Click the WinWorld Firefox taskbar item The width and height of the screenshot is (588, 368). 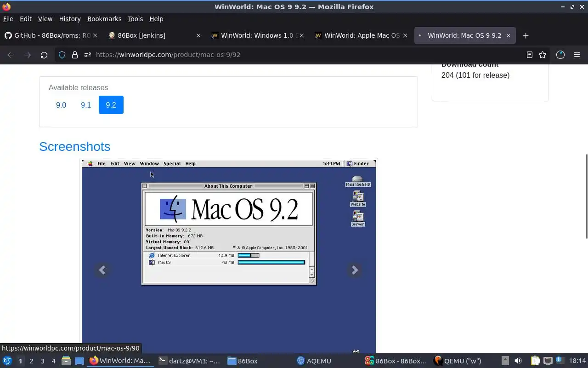pos(120,361)
